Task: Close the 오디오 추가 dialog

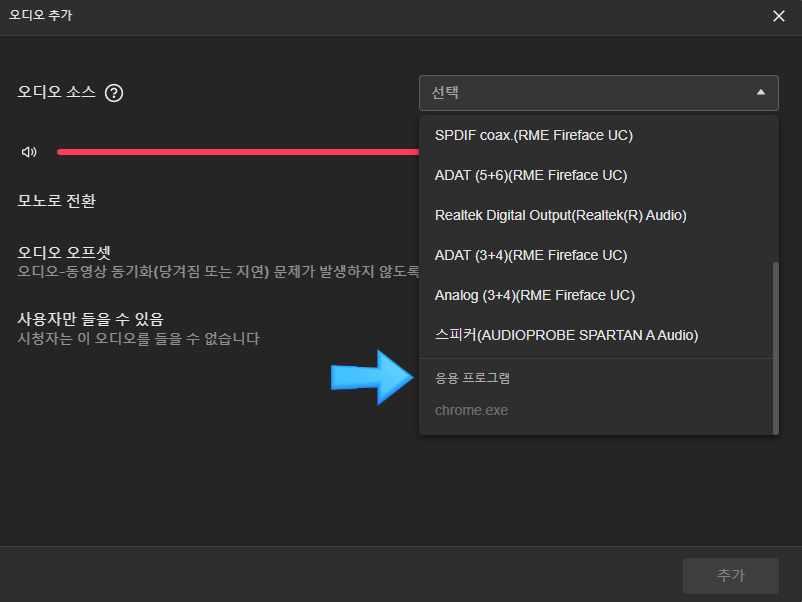Action: pos(779,16)
